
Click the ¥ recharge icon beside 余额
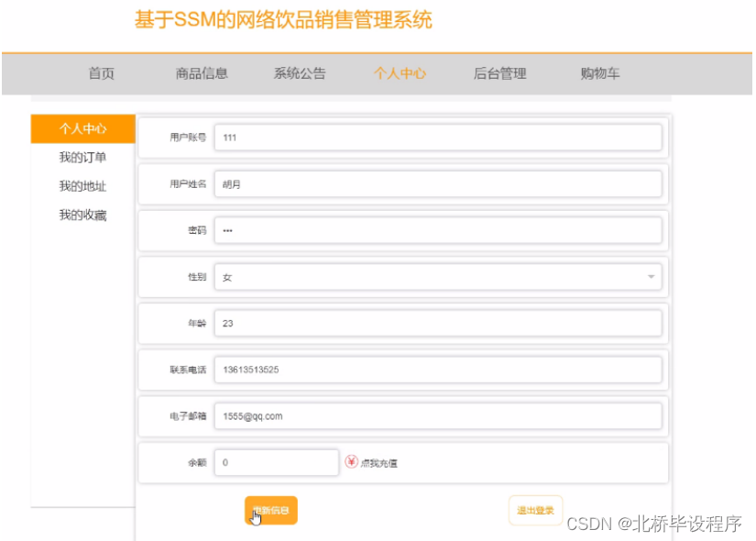tap(352, 462)
